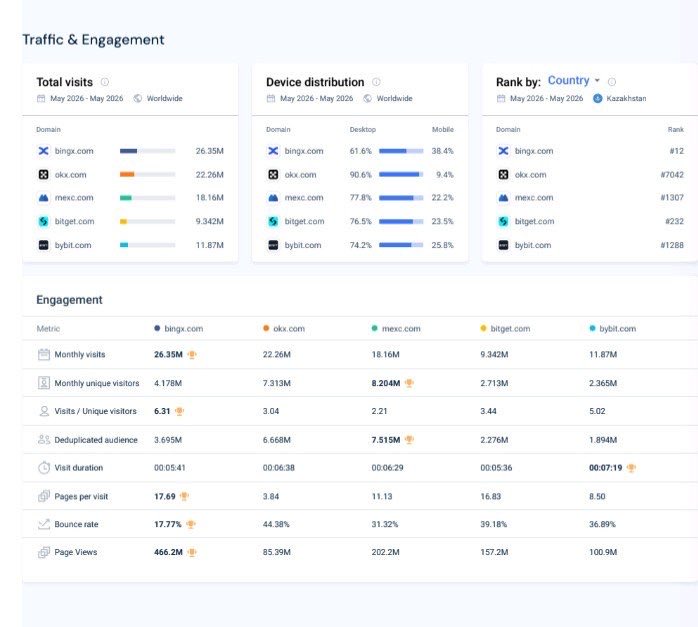Click okx.com logo in Total visits
This screenshot has width=698, height=627.
(x=44, y=174)
